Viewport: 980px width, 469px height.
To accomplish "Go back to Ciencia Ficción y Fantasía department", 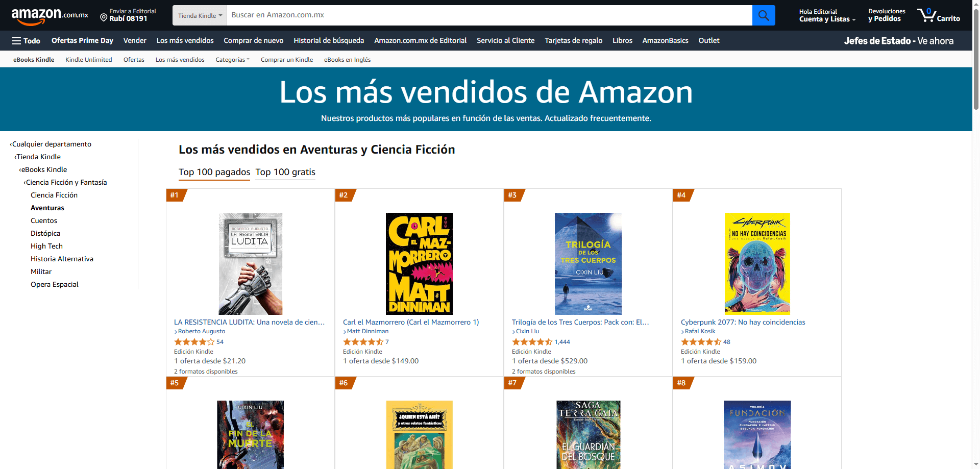I will (66, 182).
